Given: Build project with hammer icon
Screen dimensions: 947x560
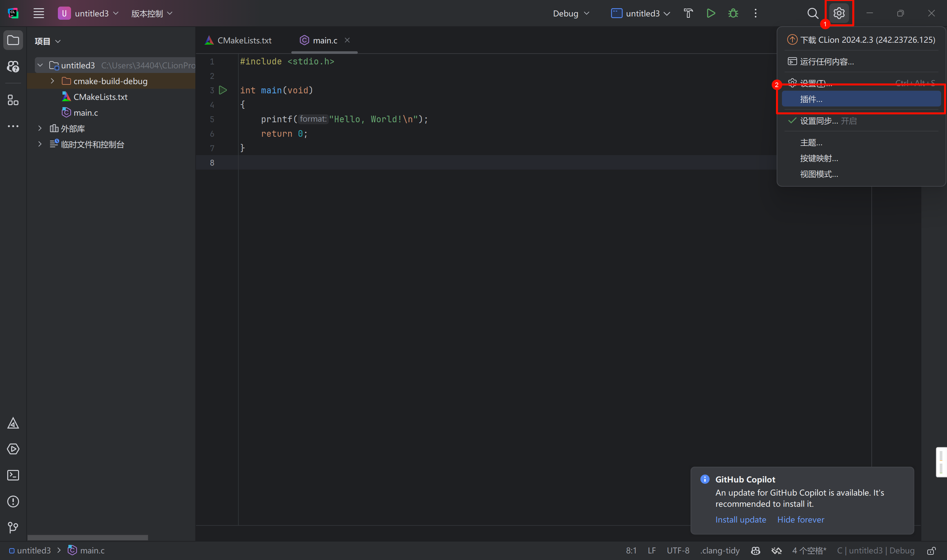Looking at the screenshot, I should 689,13.
